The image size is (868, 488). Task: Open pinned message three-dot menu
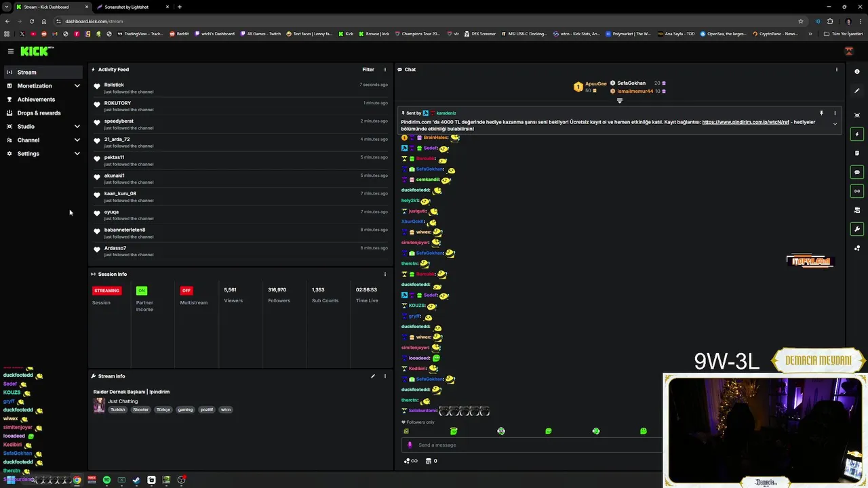pyautogui.click(x=835, y=113)
